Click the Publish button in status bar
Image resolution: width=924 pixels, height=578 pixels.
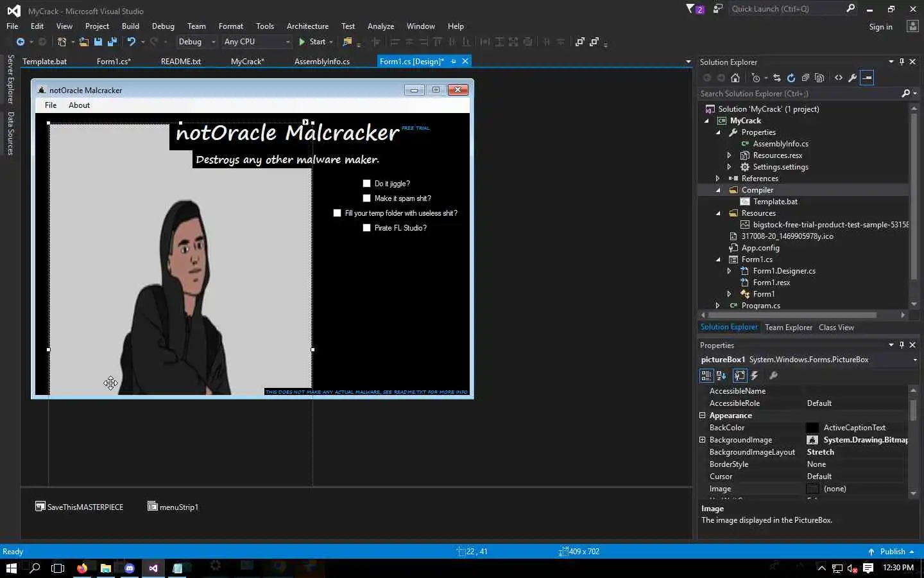point(891,552)
